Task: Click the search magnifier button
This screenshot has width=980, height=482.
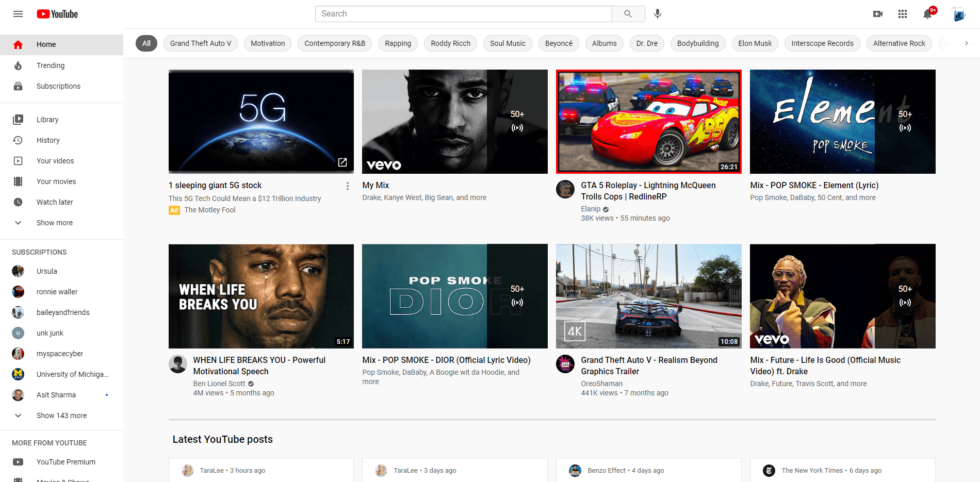Action: 628,14
